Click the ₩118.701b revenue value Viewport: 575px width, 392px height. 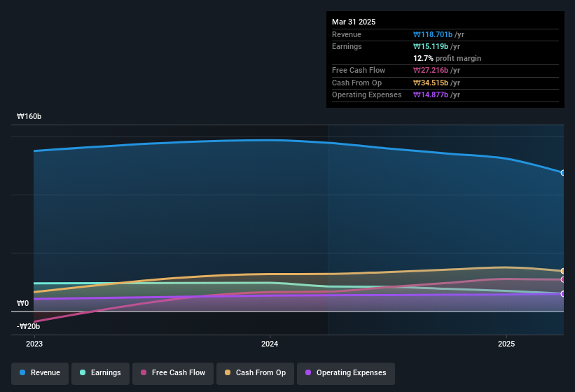click(x=433, y=34)
